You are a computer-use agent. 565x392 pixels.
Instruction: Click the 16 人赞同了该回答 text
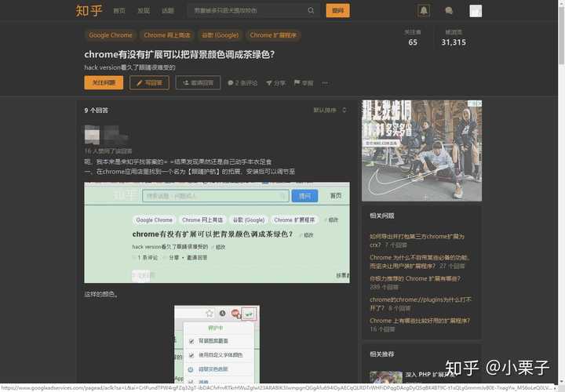click(108, 151)
